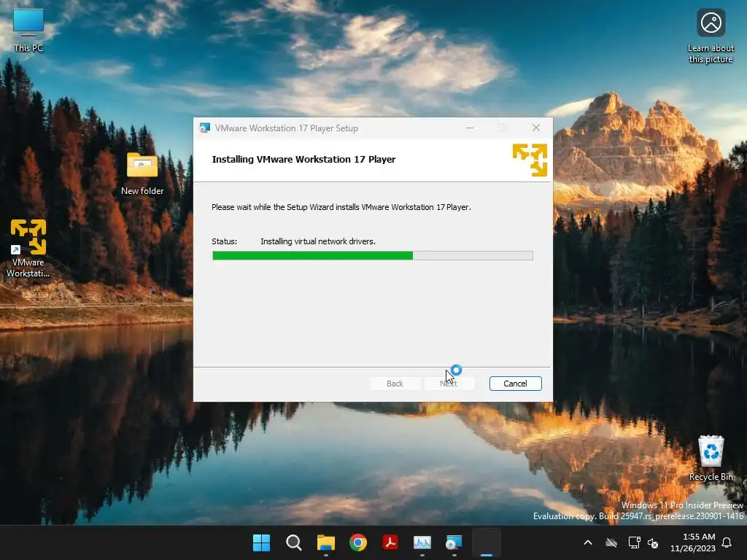Screen dimensions: 747x560
Task: Click the "VMware Workstation 17 Player Setup" title
Action: 286,128
